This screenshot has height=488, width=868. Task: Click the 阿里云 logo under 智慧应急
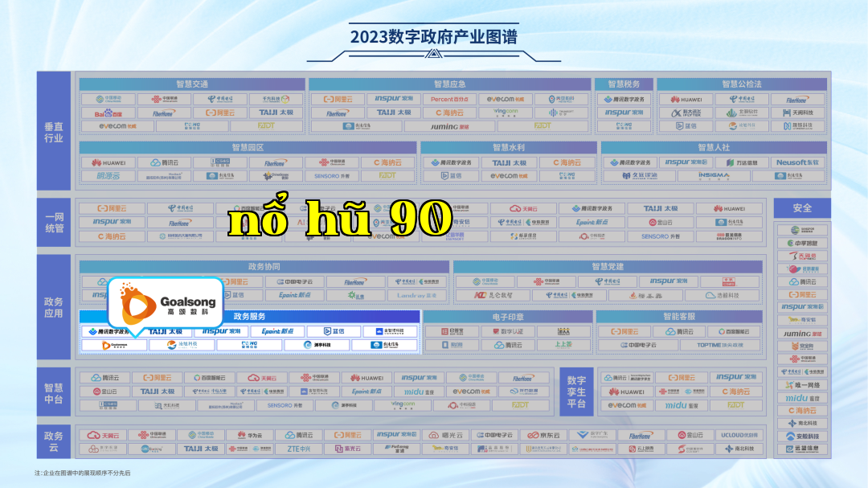click(338, 99)
